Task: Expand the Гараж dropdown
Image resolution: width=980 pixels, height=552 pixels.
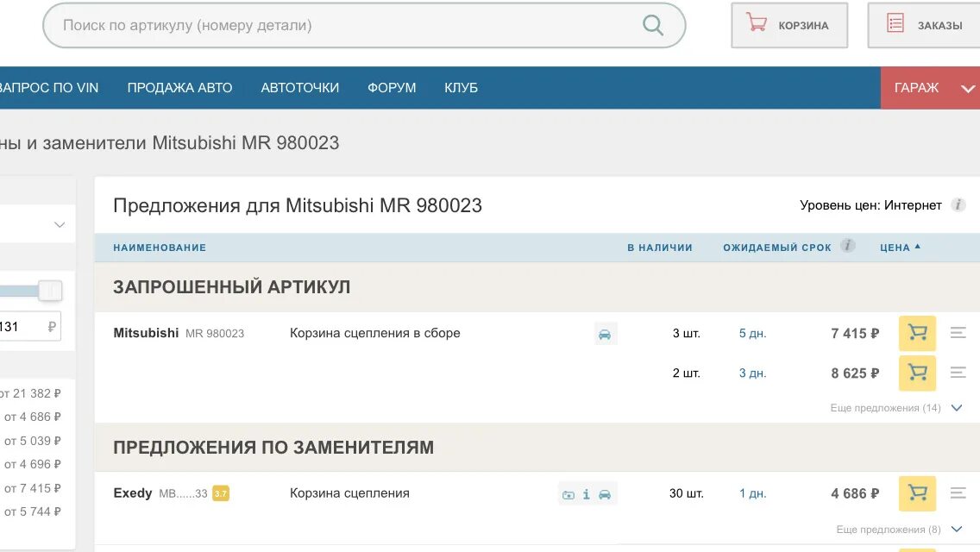Action: pyautogui.click(x=930, y=87)
